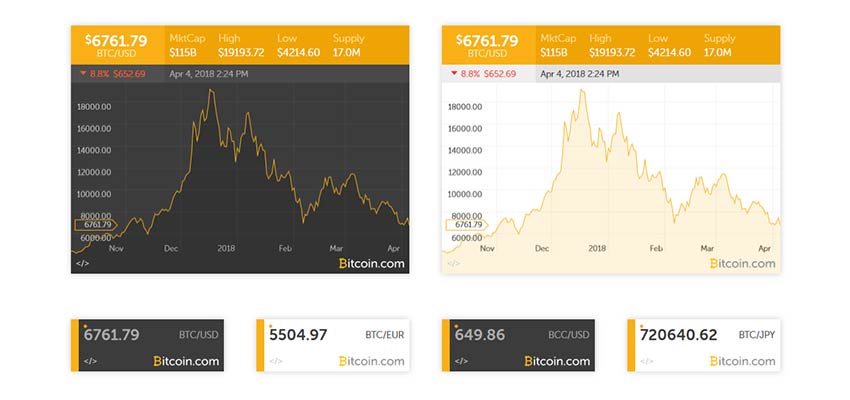Click embed code icon on dark chart
Viewport: 850px width, 400px height.
(x=83, y=263)
